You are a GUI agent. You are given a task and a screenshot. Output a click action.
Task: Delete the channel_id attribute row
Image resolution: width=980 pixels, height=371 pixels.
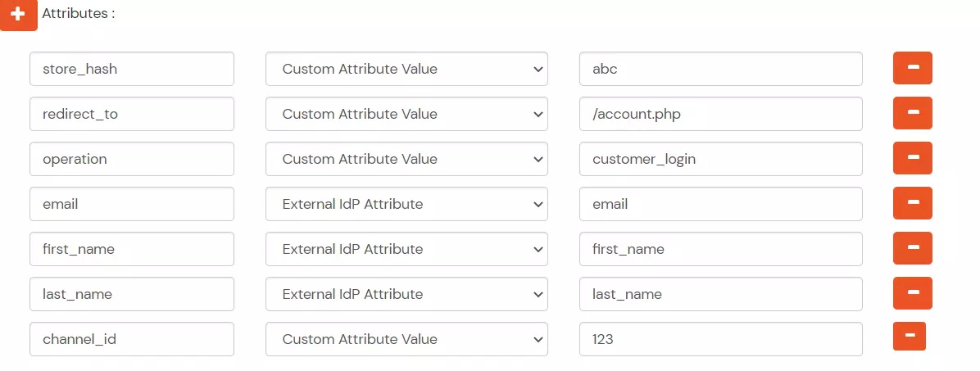[x=909, y=337]
